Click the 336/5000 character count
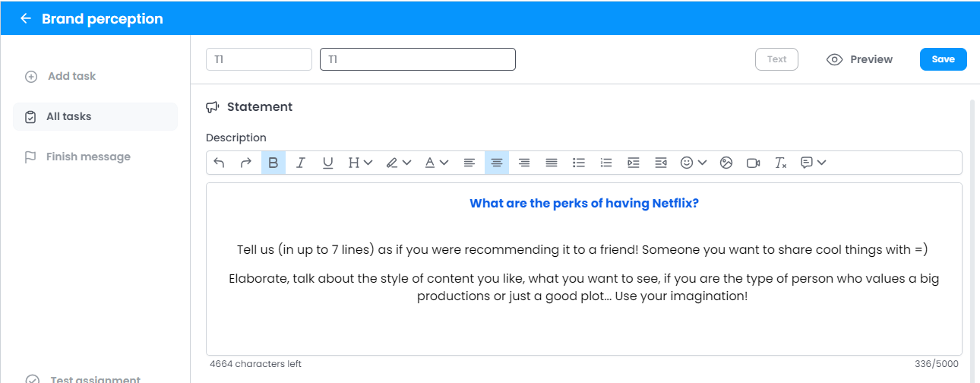 tap(937, 364)
